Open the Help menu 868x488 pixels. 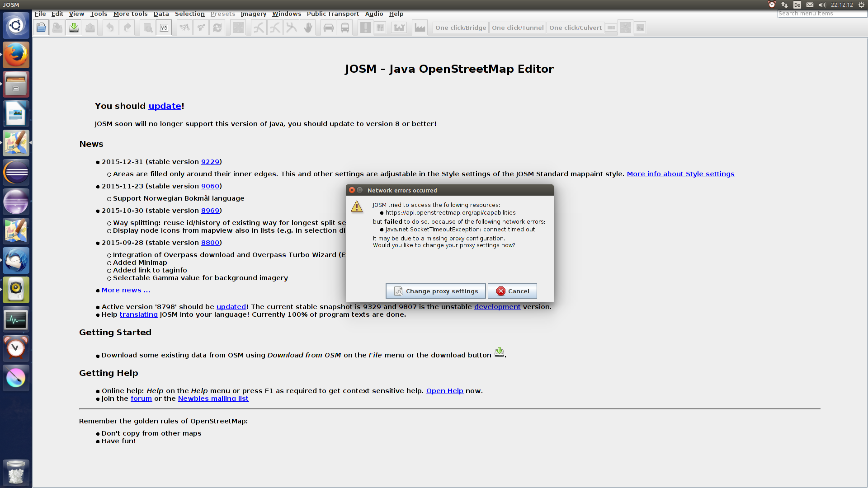pos(396,14)
